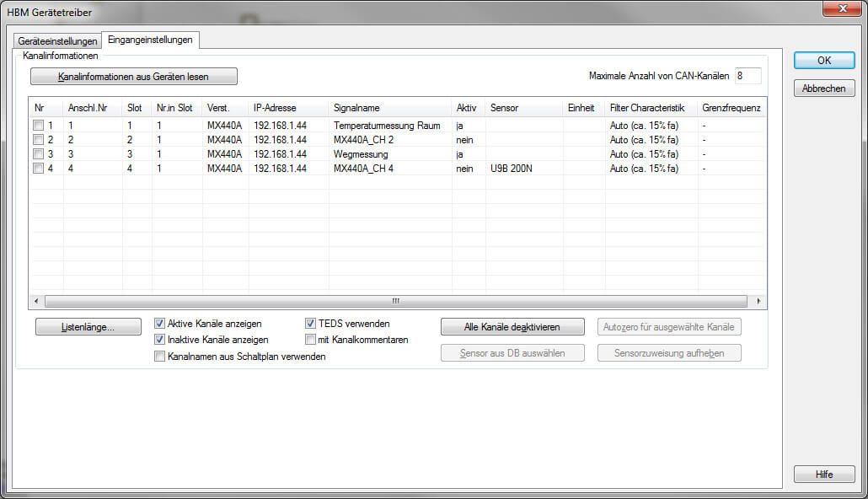
Task: Disable Inaktive Kanäle anzeigen option
Action: (160, 340)
